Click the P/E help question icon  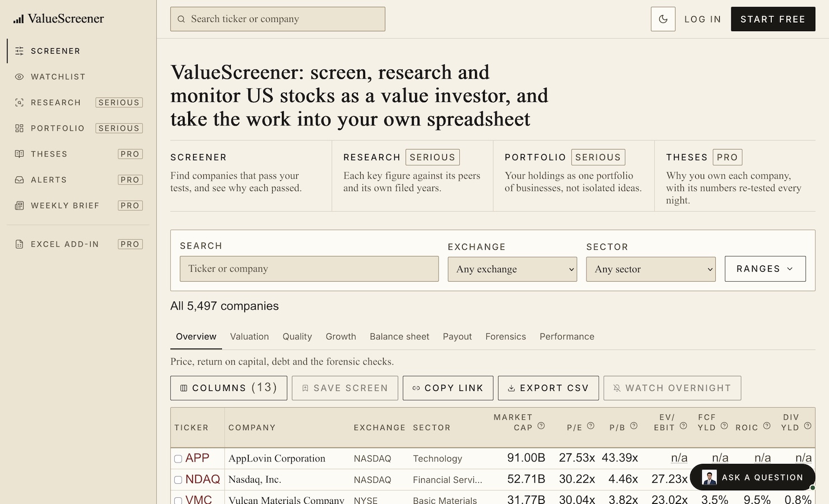[590, 426]
